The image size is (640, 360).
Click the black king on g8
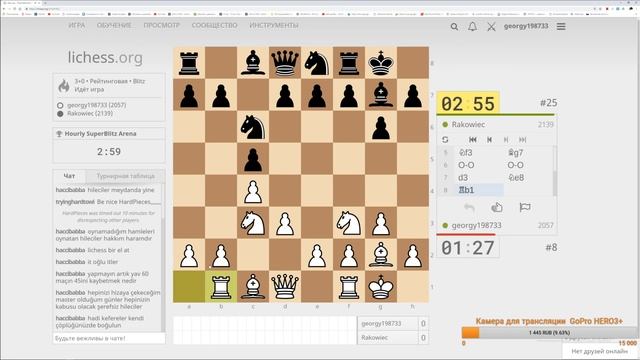[x=381, y=62]
